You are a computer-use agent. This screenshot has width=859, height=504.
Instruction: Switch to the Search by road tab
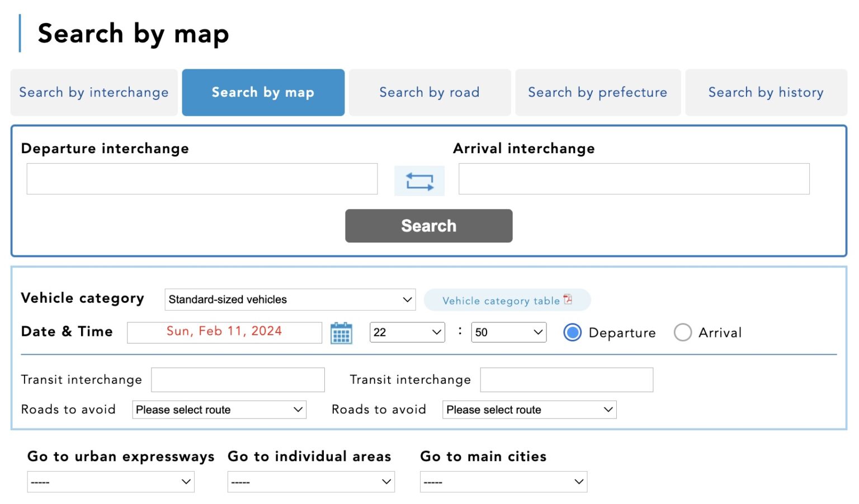pos(429,92)
